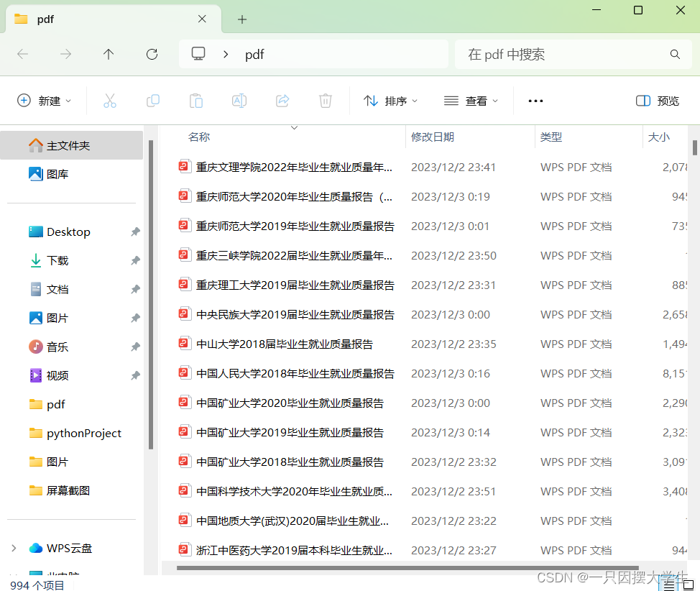Click the Delete trash icon
The image size is (700, 591).
[x=325, y=101]
